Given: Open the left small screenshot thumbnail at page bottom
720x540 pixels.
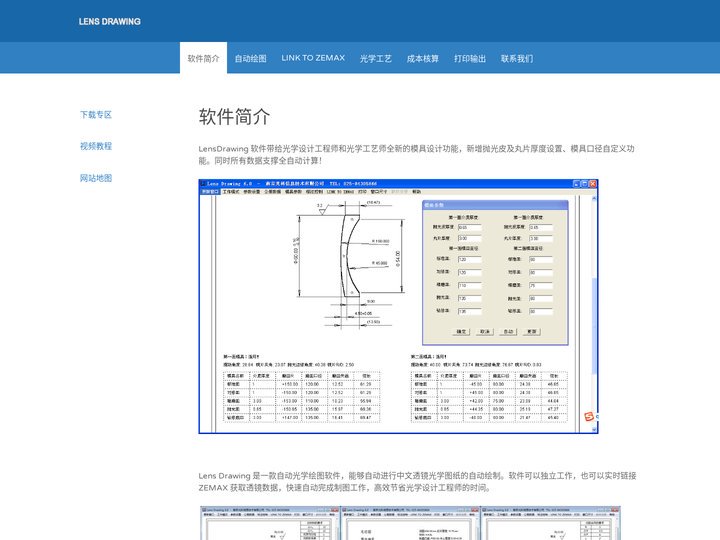Looking at the screenshot, I should coord(270,523).
